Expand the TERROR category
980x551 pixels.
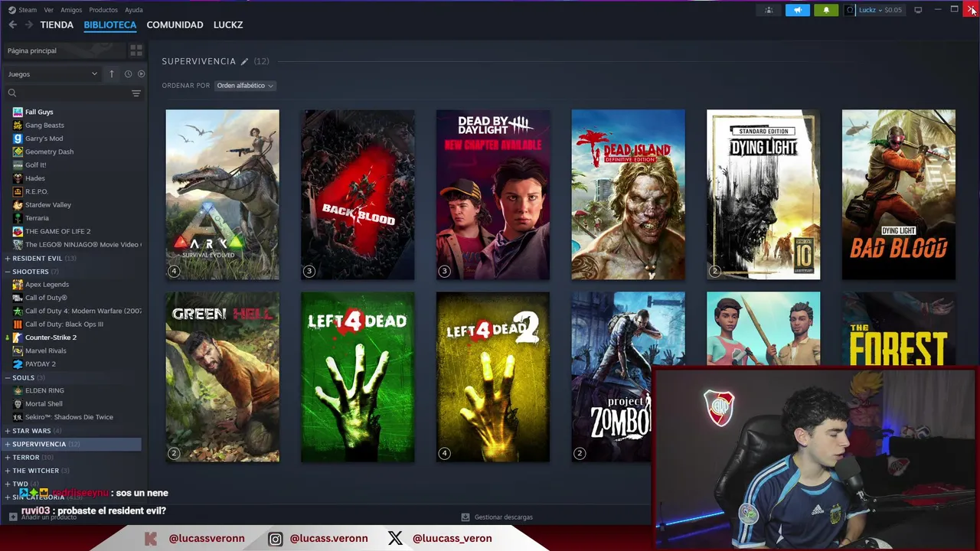pos(8,458)
